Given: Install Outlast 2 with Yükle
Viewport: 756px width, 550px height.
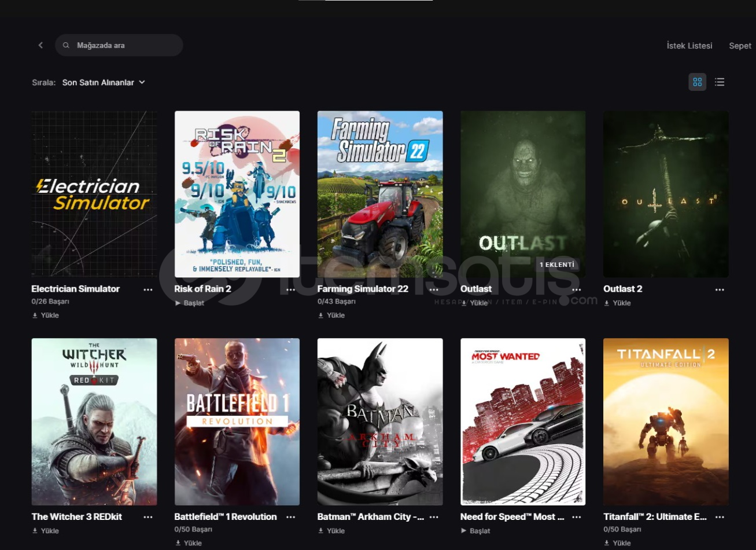Looking at the screenshot, I should (x=617, y=303).
